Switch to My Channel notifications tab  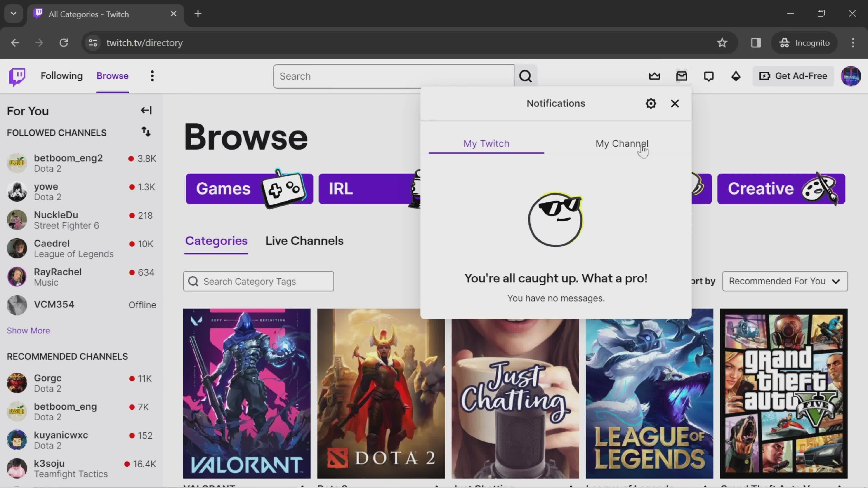click(622, 144)
